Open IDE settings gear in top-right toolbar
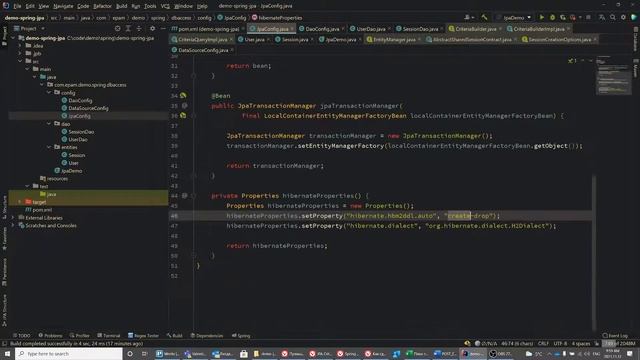This screenshot has height=360, width=640. pos(623,18)
